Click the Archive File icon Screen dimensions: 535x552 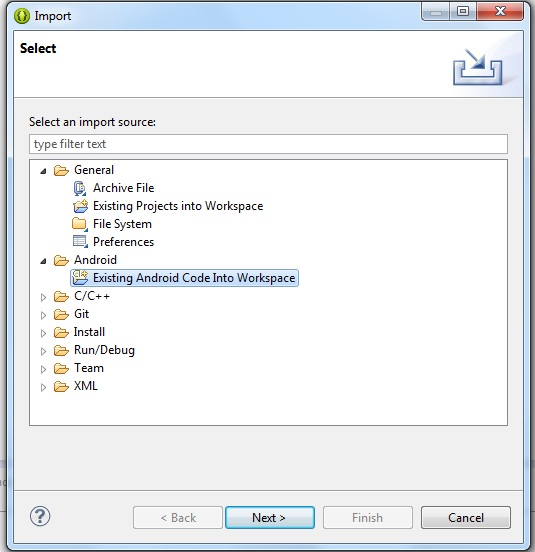(x=80, y=188)
